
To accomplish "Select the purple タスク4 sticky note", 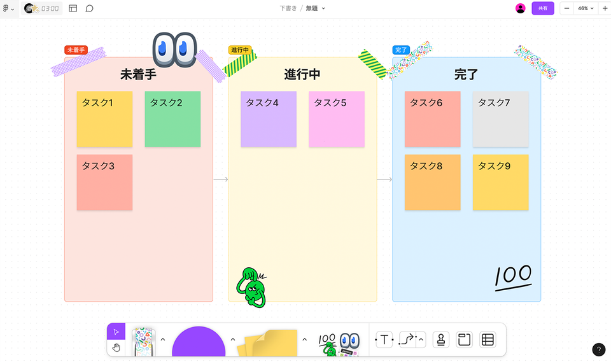I will point(269,119).
